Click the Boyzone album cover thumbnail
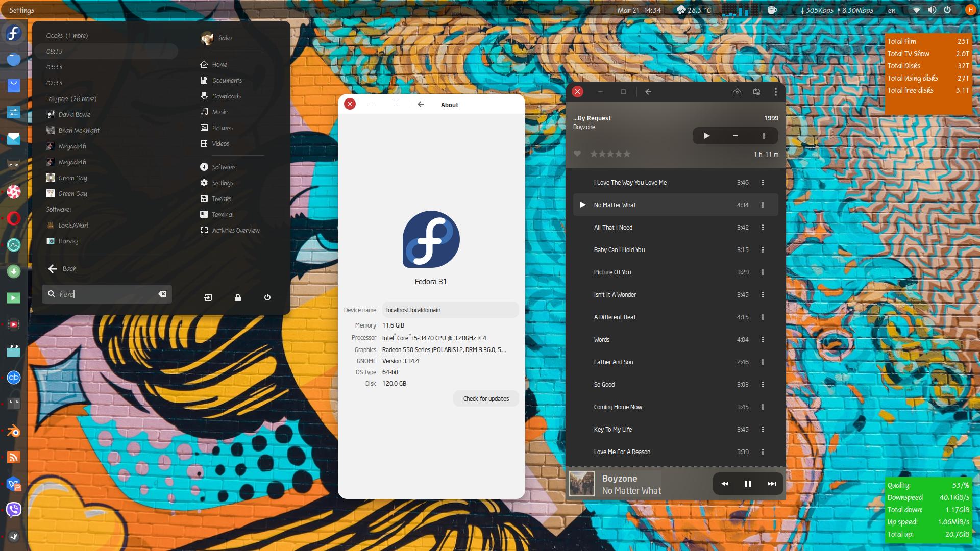Viewport: 980px width, 551px height. point(582,484)
